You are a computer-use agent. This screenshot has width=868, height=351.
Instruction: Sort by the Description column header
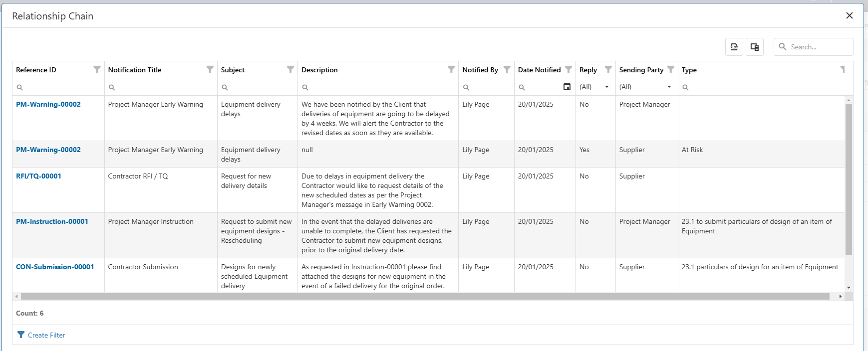(x=319, y=70)
